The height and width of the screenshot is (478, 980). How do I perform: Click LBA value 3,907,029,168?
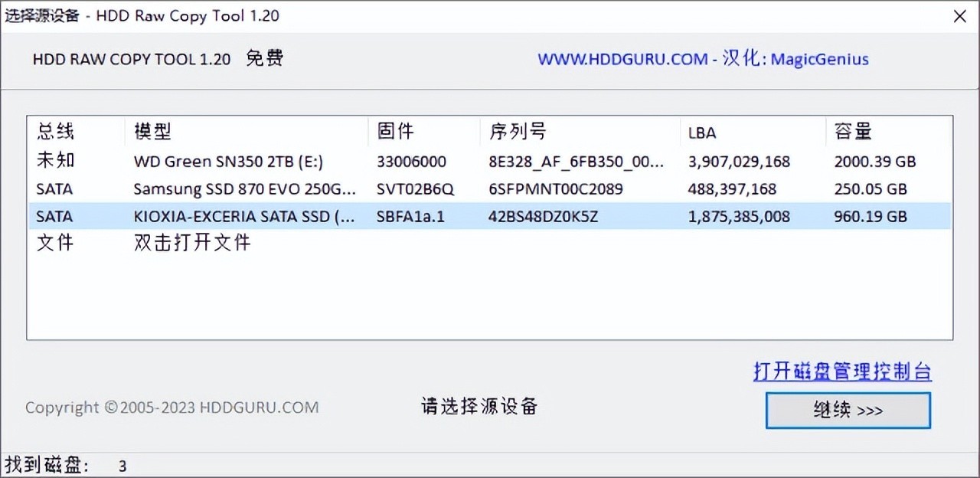pyautogui.click(x=739, y=162)
